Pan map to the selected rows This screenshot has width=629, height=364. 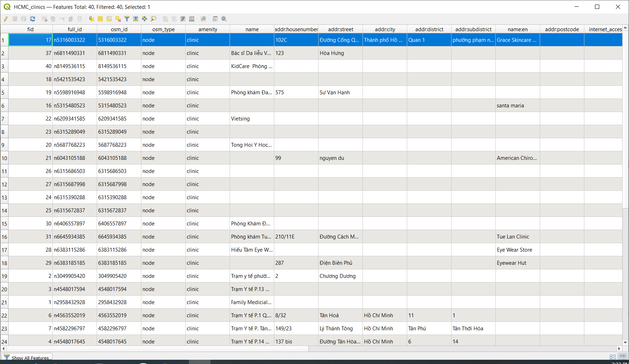tap(145, 19)
